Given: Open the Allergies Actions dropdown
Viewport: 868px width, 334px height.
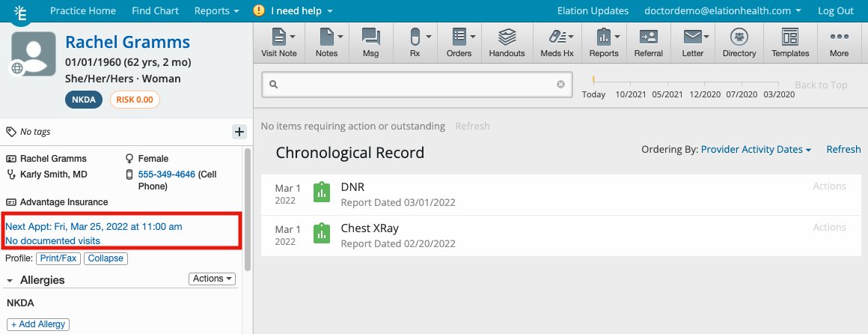Looking at the screenshot, I should point(212,279).
